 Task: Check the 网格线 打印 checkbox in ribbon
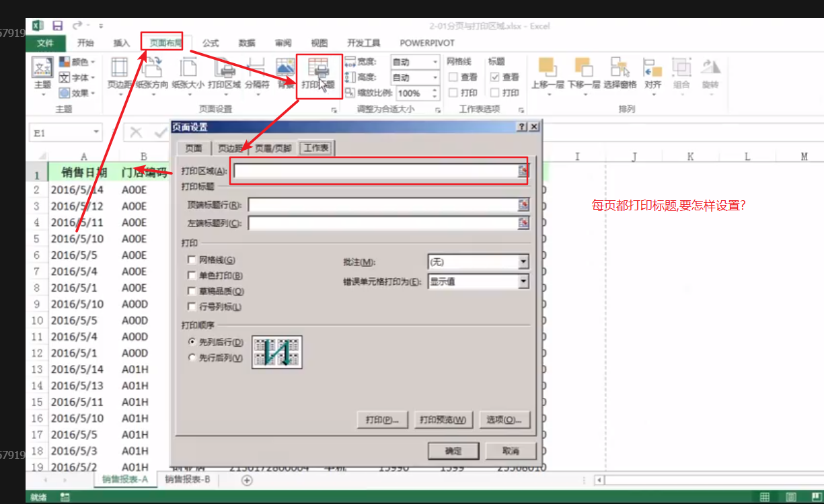coord(453,93)
